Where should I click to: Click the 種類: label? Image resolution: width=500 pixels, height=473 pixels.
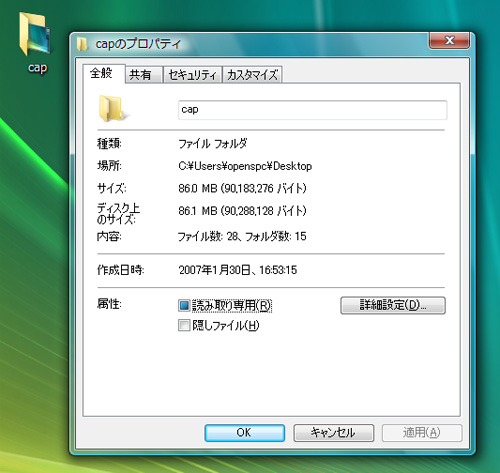pyautogui.click(x=109, y=144)
